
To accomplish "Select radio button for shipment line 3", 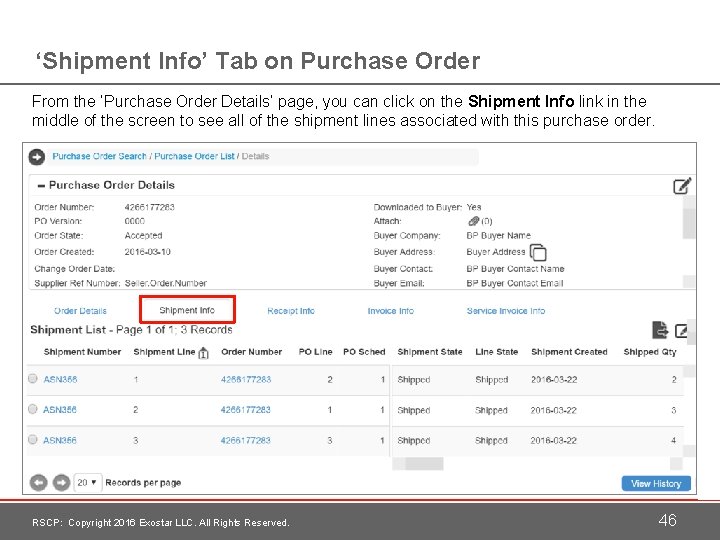I will coord(33,439).
